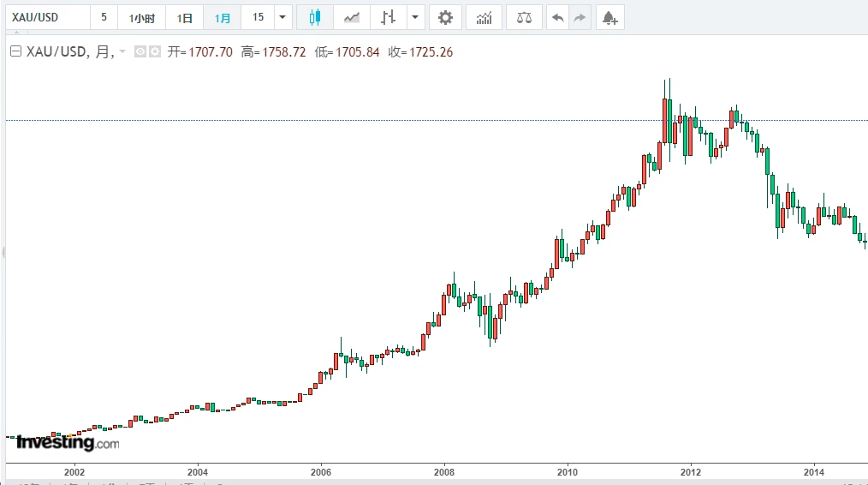This screenshot has height=485, width=868.
Task: Expand the chart style dropdown arrow
Action: click(x=415, y=17)
